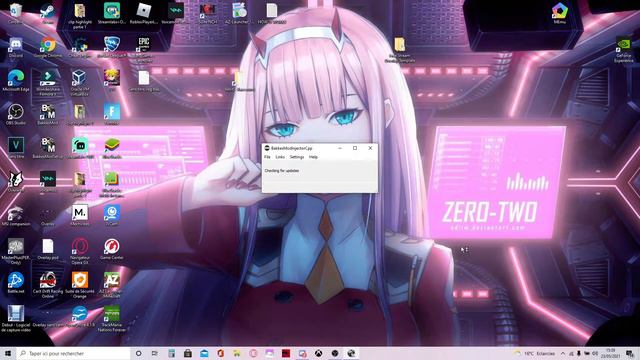Select the BlueStacks desktop icon
The width and height of the screenshot is (640, 360).
[111, 148]
